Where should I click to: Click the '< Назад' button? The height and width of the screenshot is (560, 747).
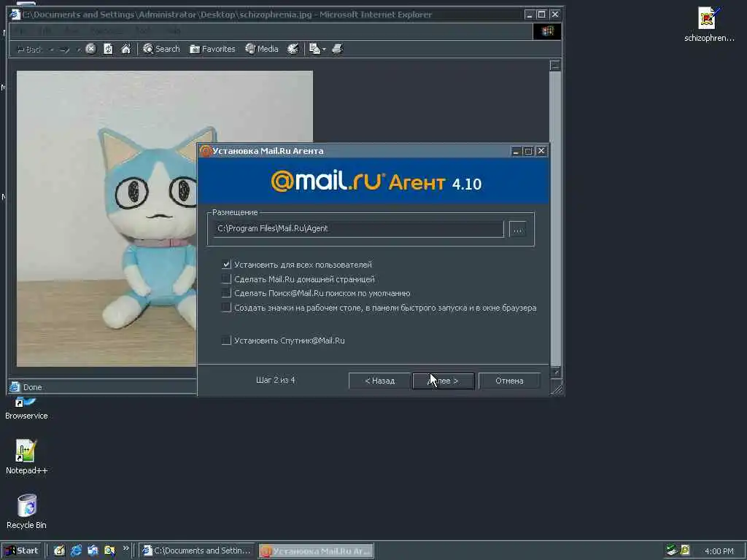click(x=379, y=381)
